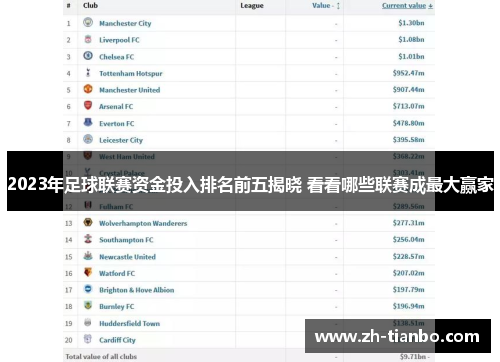
Task: Click the $9.71bn total value
Action: [415, 357]
